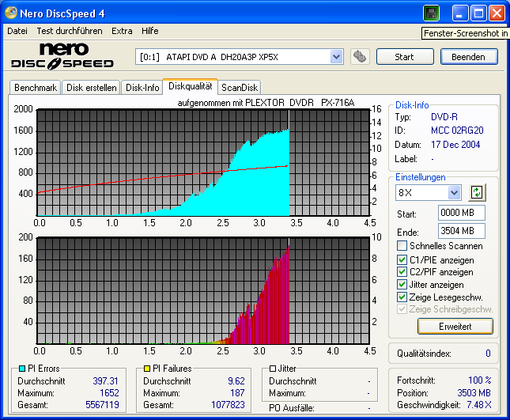Expand the 8X speed dropdown

click(454, 192)
